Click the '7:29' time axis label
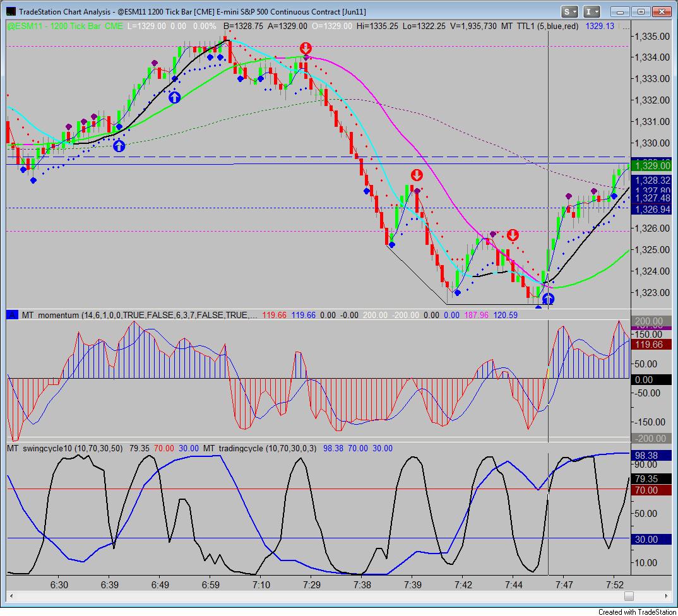 point(312,585)
